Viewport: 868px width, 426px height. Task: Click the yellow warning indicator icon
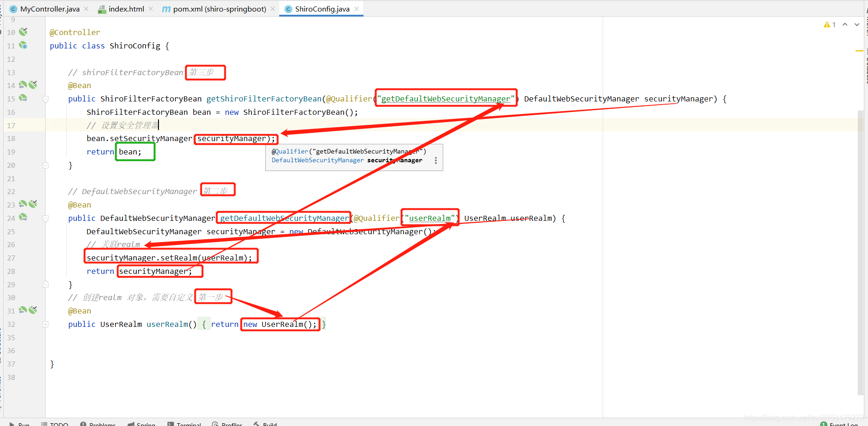click(827, 24)
